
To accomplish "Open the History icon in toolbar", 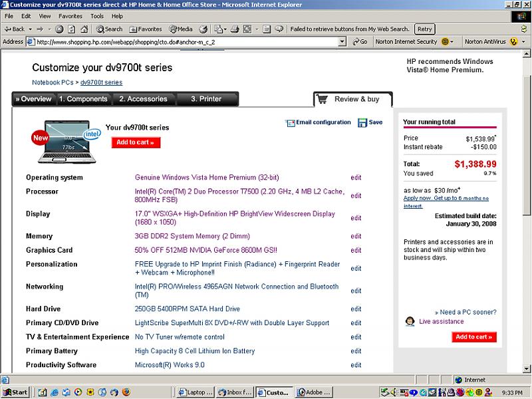I will coord(203,29).
